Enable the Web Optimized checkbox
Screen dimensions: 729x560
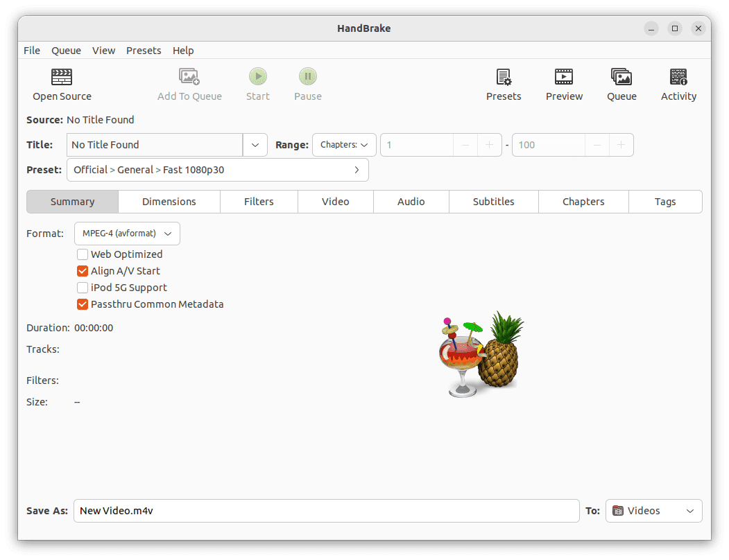pos(83,254)
